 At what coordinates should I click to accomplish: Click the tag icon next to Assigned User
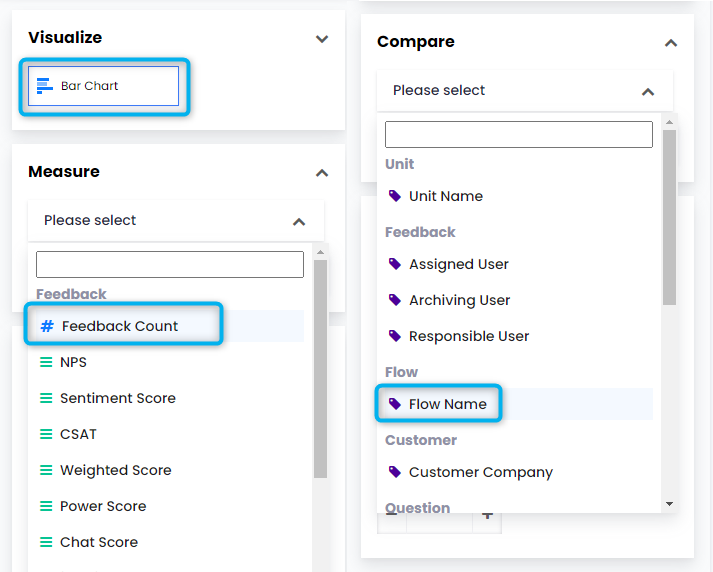395,264
